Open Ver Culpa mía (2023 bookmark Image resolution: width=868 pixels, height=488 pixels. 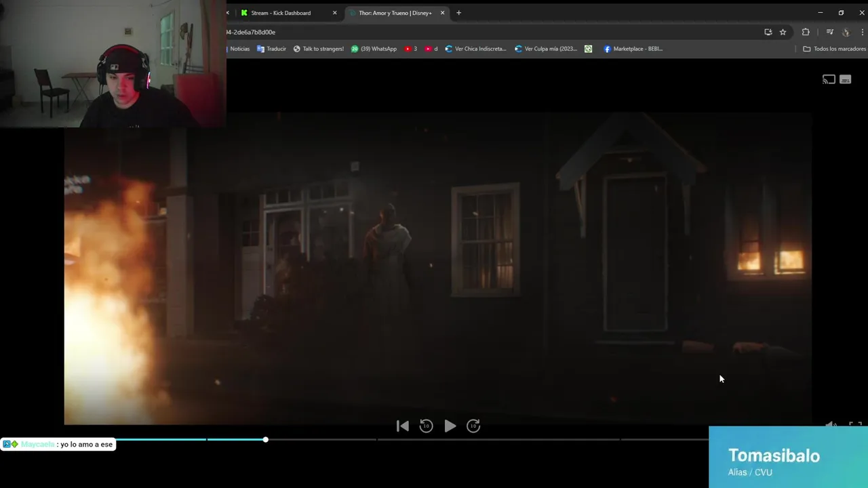pyautogui.click(x=546, y=49)
